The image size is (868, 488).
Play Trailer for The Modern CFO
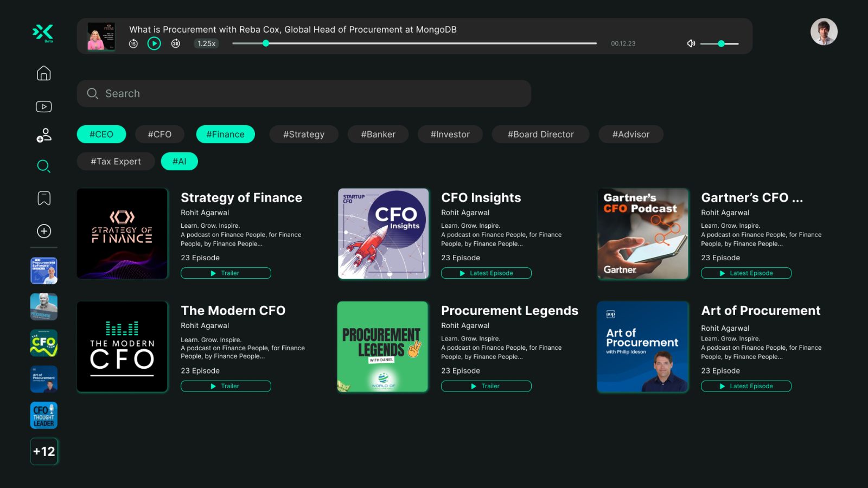(226, 386)
